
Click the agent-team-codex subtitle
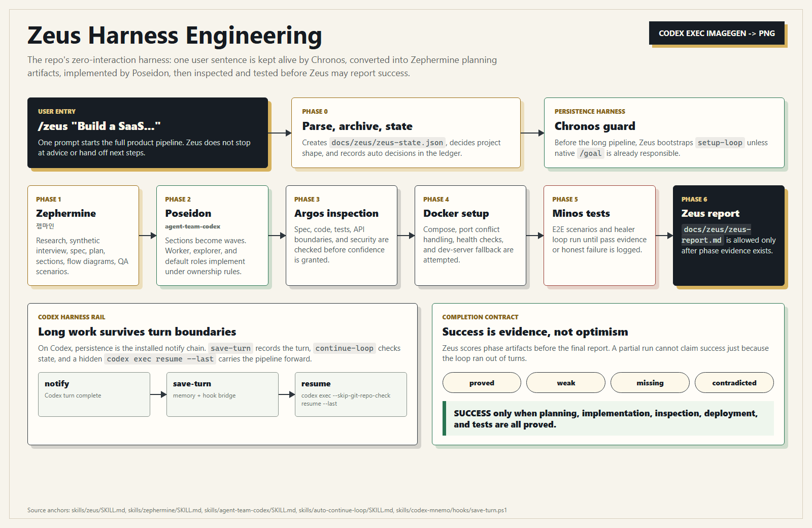[x=193, y=226]
